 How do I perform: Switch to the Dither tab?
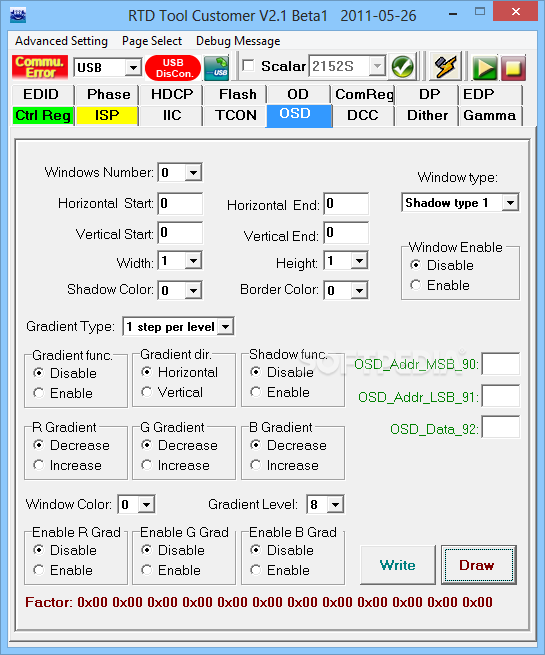pyautogui.click(x=428, y=115)
